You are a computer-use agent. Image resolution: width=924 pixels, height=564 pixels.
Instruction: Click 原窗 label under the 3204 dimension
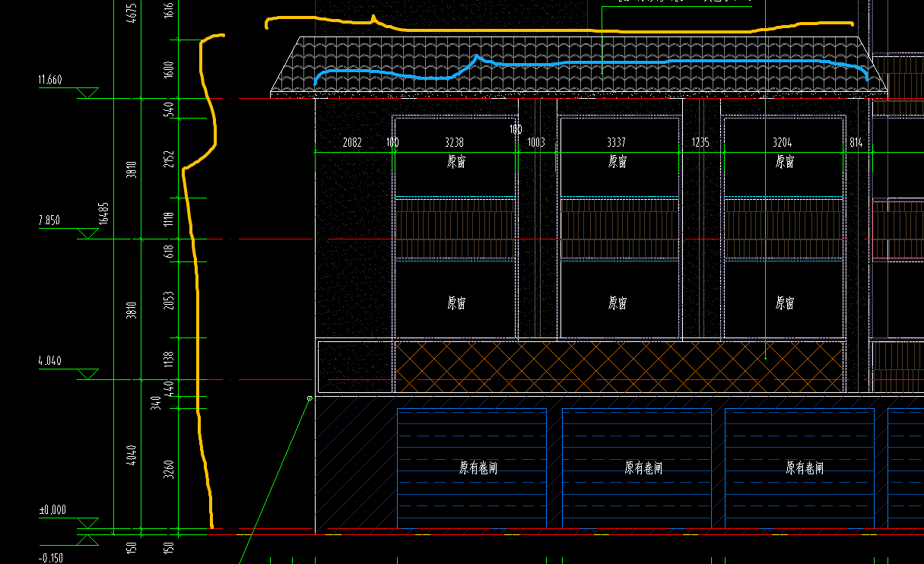pyautogui.click(x=785, y=162)
